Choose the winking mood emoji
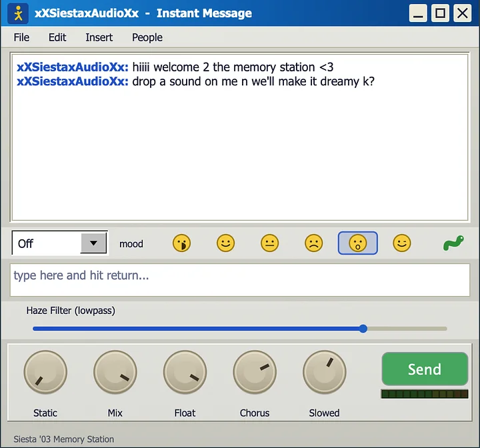The height and width of the screenshot is (448, 480). point(401,243)
